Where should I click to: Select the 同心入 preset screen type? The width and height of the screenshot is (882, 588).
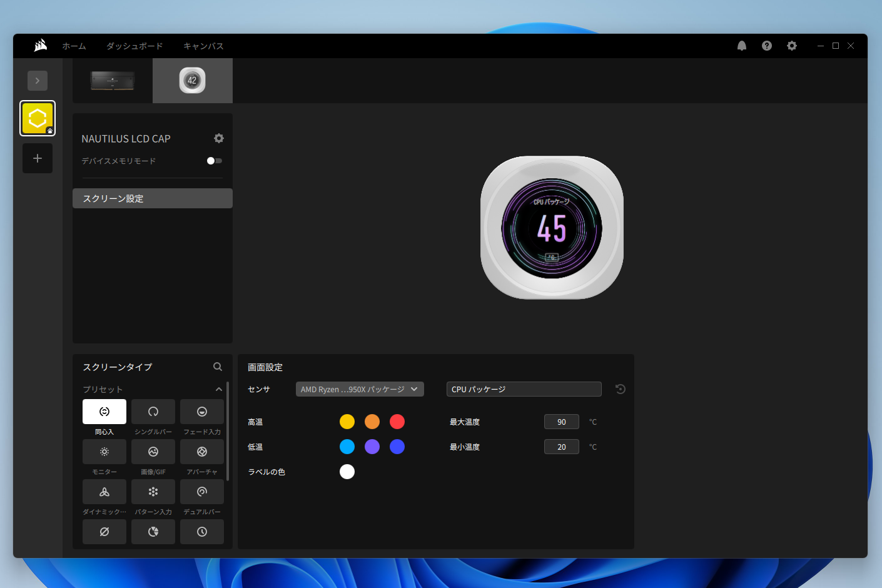pos(104,412)
